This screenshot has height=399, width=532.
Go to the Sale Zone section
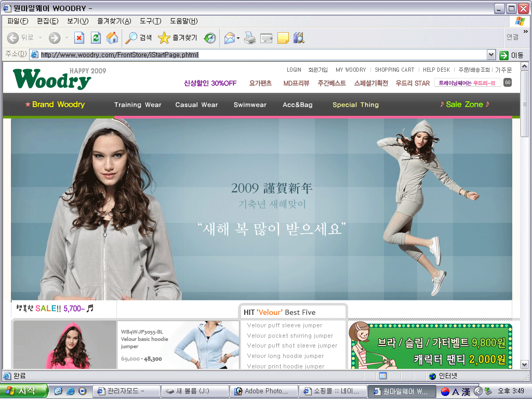[464, 104]
